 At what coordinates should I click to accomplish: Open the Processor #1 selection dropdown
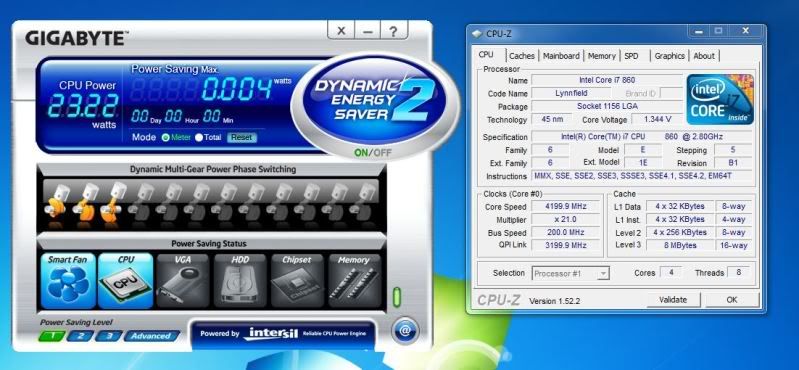tap(571, 274)
